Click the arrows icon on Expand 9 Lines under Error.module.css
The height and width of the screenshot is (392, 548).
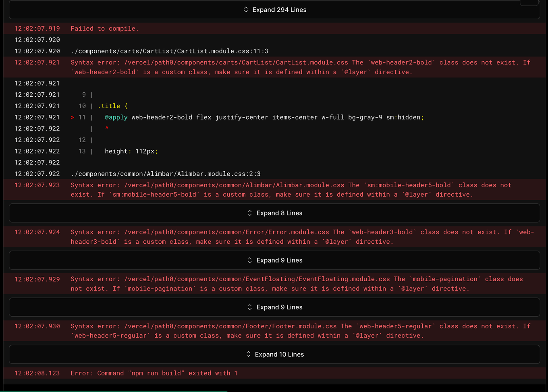249,260
